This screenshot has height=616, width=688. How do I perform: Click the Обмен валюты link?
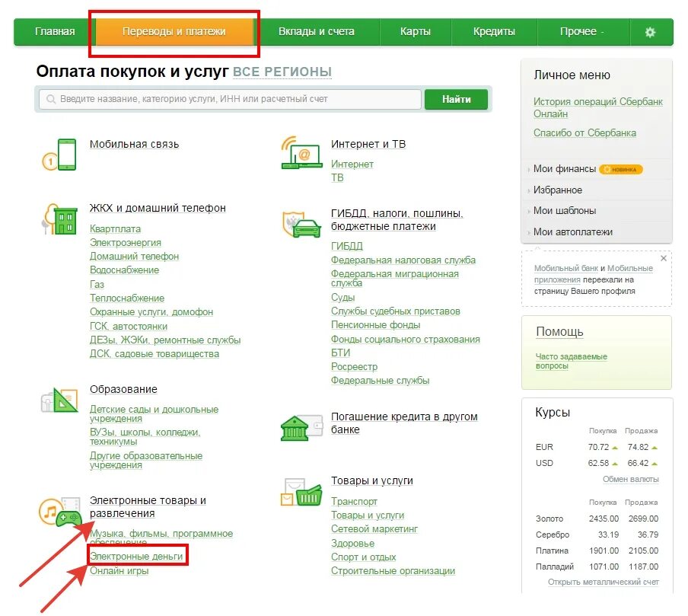coord(630,479)
